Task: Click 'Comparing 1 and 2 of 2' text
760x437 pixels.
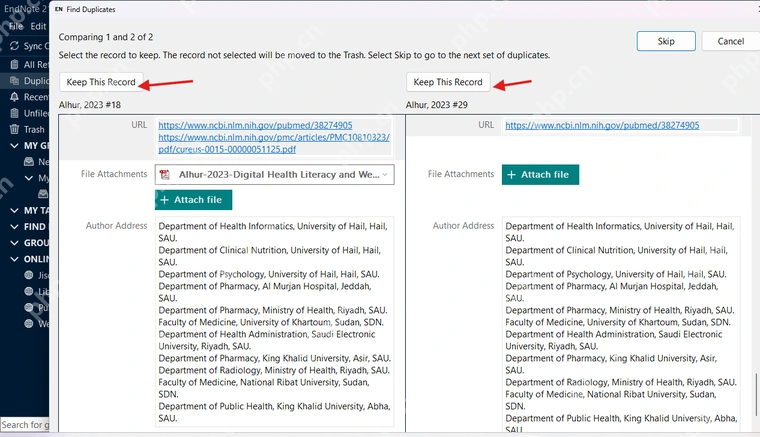Action: 106,37
